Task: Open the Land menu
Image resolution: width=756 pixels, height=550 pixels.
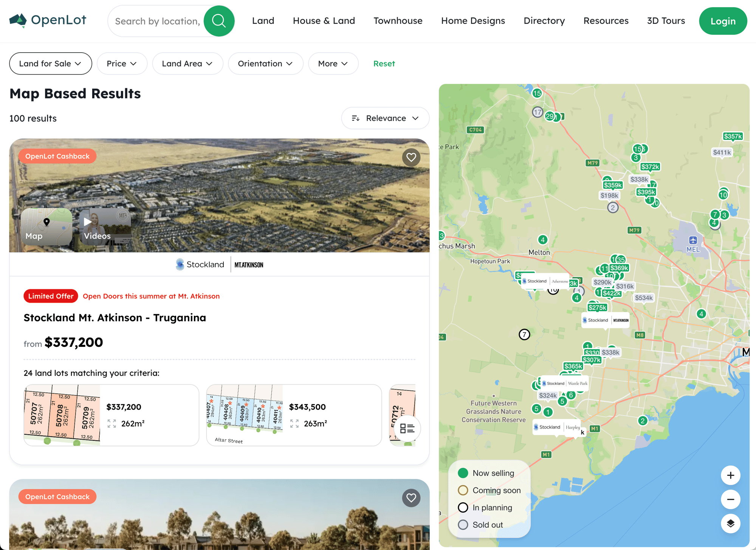Action: click(263, 21)
